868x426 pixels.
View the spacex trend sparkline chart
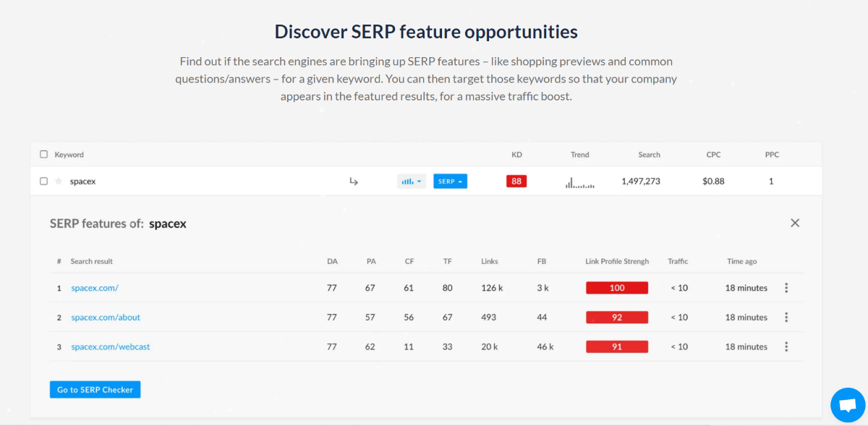(580, 182)
